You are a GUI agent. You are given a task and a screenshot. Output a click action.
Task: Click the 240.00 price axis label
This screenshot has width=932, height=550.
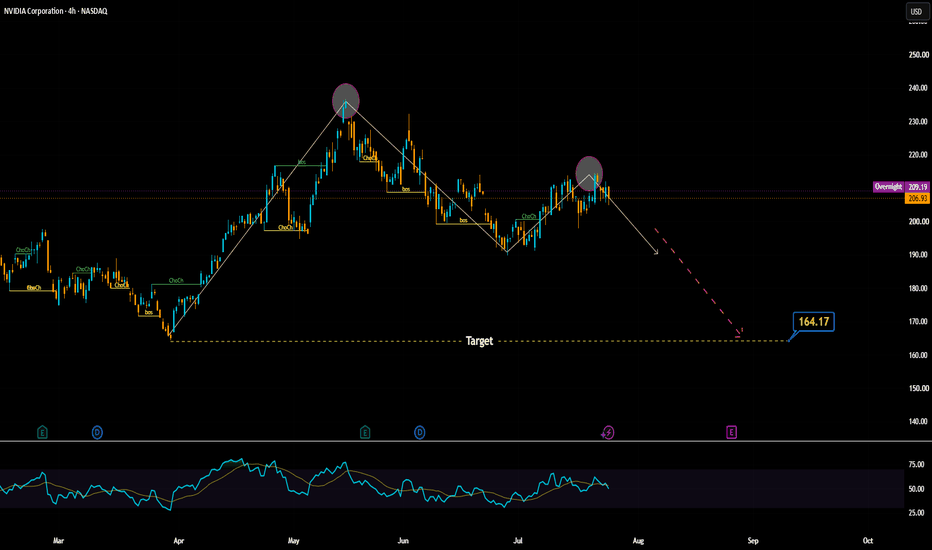pyautogui.click(x=918, y=88)
